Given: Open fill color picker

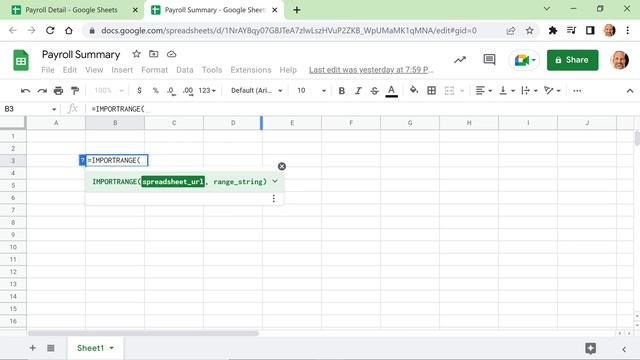Looking at the screenshot, I should 414,90.
